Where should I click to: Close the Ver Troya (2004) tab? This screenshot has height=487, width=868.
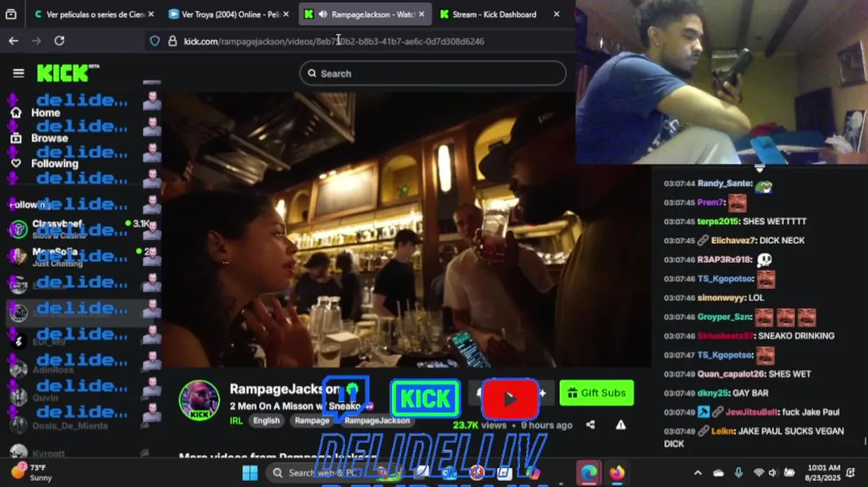click(286, 14)
